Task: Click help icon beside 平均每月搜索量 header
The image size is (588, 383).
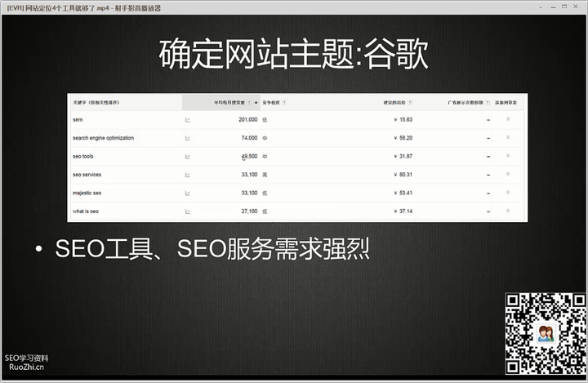Action: [249, 103]
